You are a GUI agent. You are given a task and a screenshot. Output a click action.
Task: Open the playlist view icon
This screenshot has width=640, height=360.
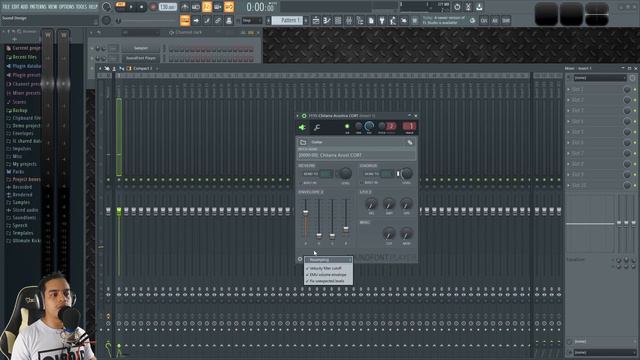tap(316, 20)
